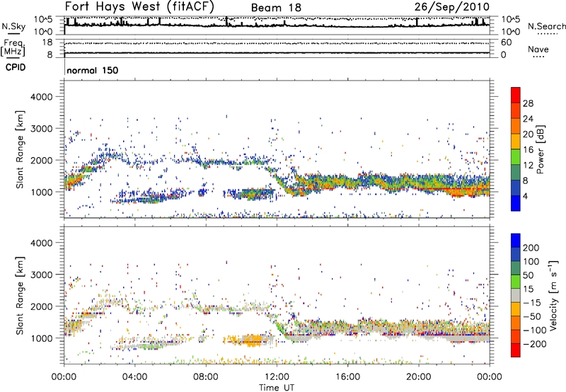The height and width of the screenshot is (392, 566).
Task: Click the '60' Nave tick label
Action: 506,42
